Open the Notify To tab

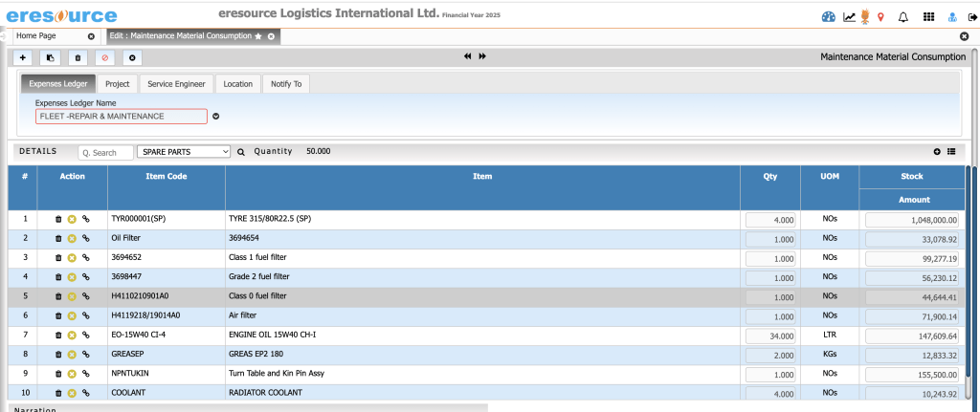[x=285, y=84]
